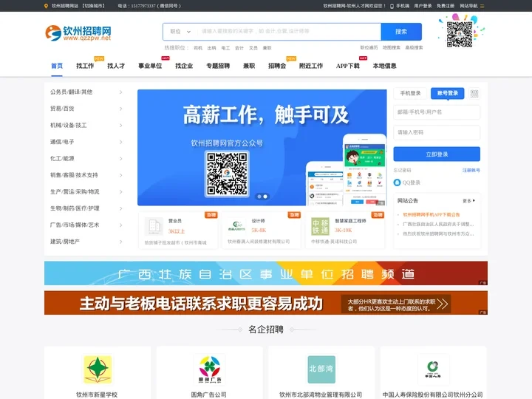
Task: Click the 设计师 job company logo
Action: (x=237, y=226)
